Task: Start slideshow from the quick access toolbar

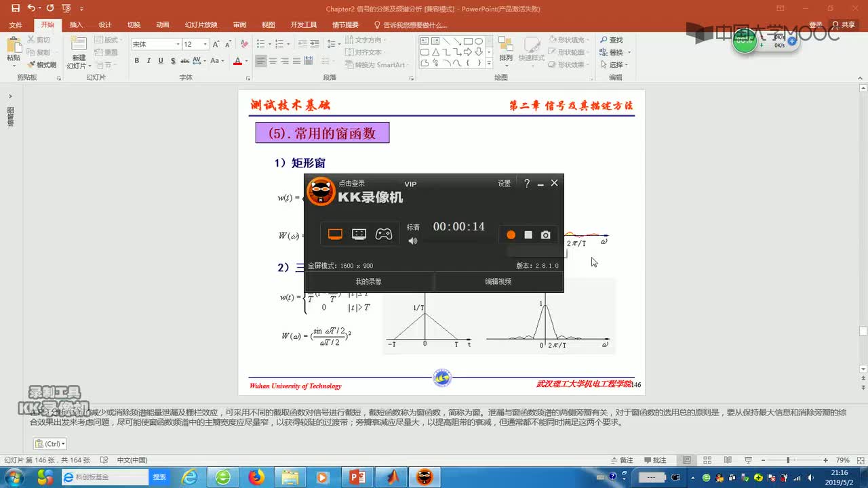Action: pyautogui.click(x=66, y=8)
